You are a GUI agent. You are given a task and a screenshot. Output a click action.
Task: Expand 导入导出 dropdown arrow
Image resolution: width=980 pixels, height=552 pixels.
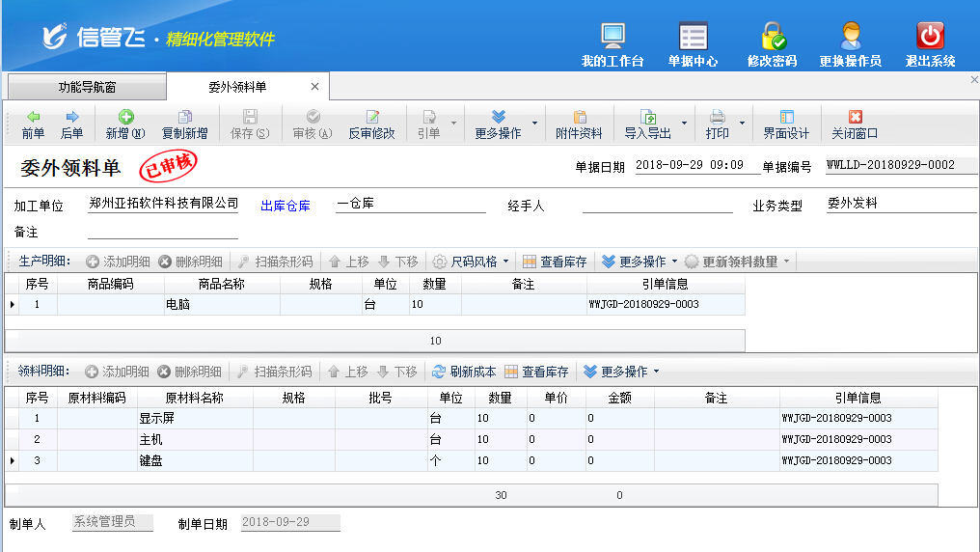click(x=685, y=124)
